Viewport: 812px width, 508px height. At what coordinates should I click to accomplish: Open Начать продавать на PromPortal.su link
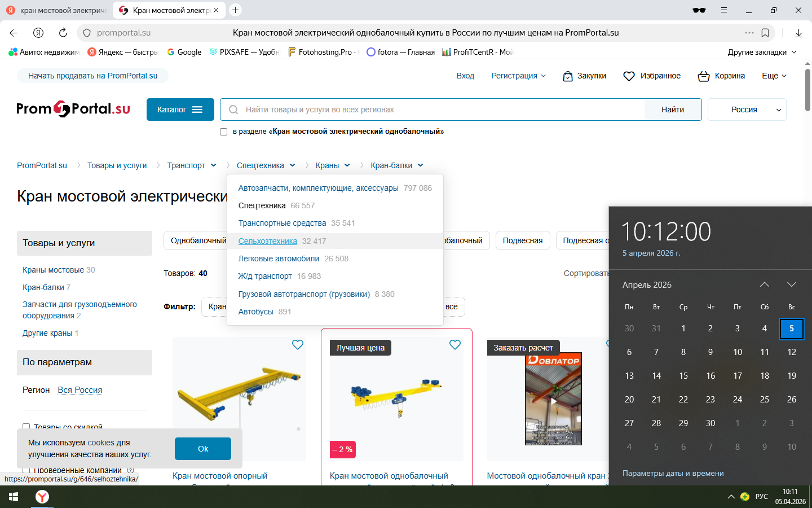93,76
